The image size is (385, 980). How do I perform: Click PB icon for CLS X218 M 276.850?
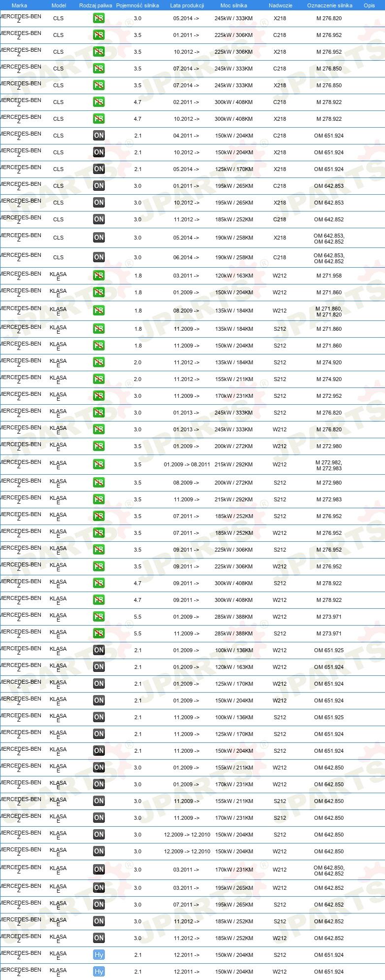[98, 85]
